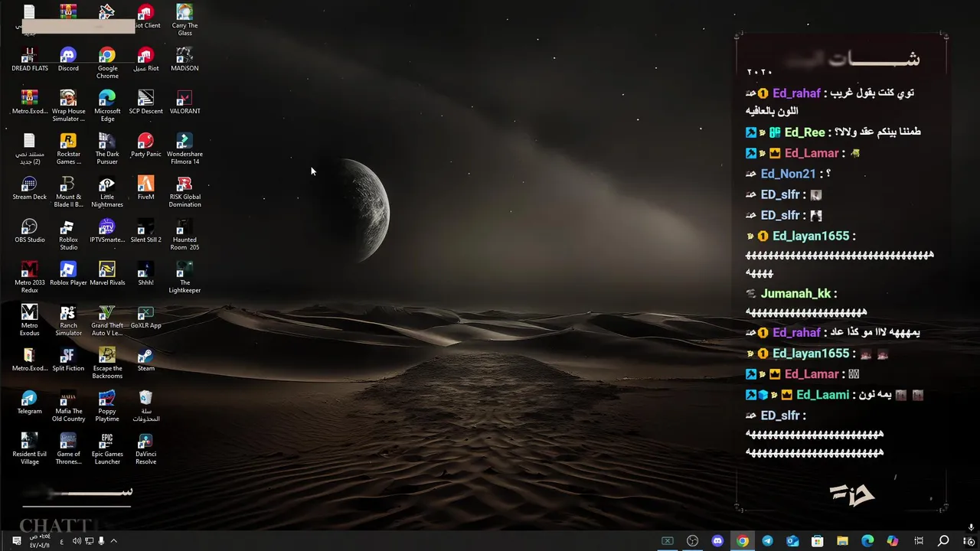980x551 pixels.
Task: Select the Mafia The Old Country icon
Action: pyautogui.click(x=68, y=406)
